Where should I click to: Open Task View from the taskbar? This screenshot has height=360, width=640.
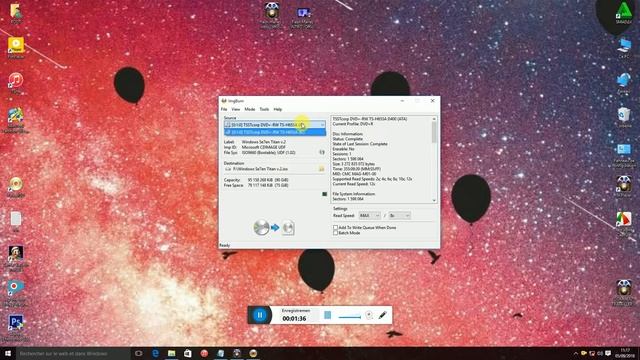tap(139, 353)
